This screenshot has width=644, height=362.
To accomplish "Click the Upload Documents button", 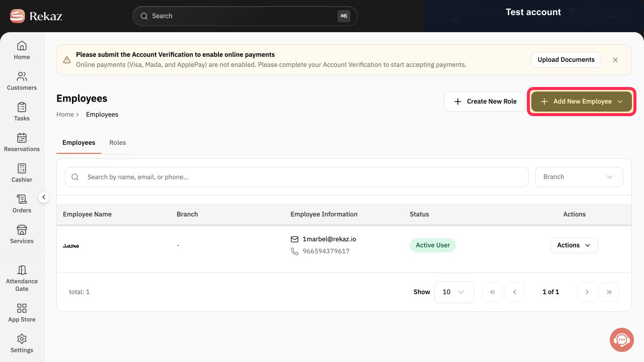I will tap(566, 60).
